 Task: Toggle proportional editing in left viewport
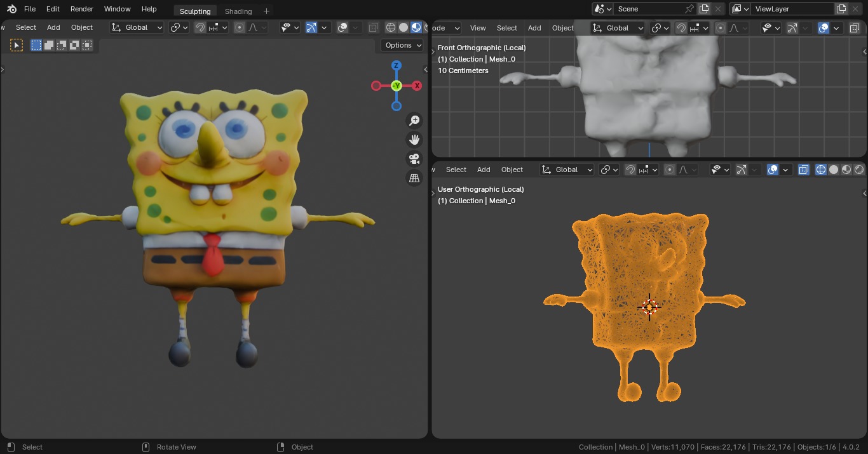(x=240, y=27)
